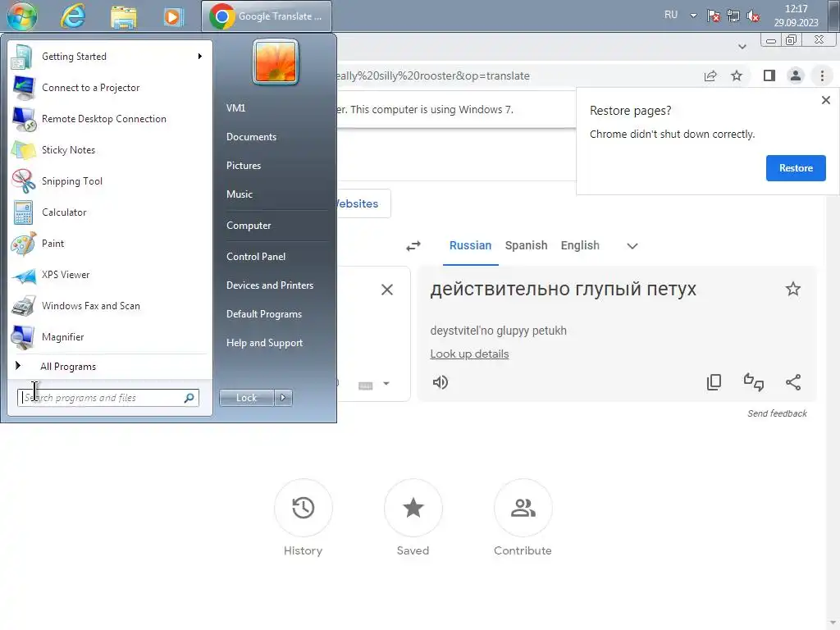The height and width of the screenshot is (630, 840).
Task: Open Chrome three-dot menu
Action: 822,75
